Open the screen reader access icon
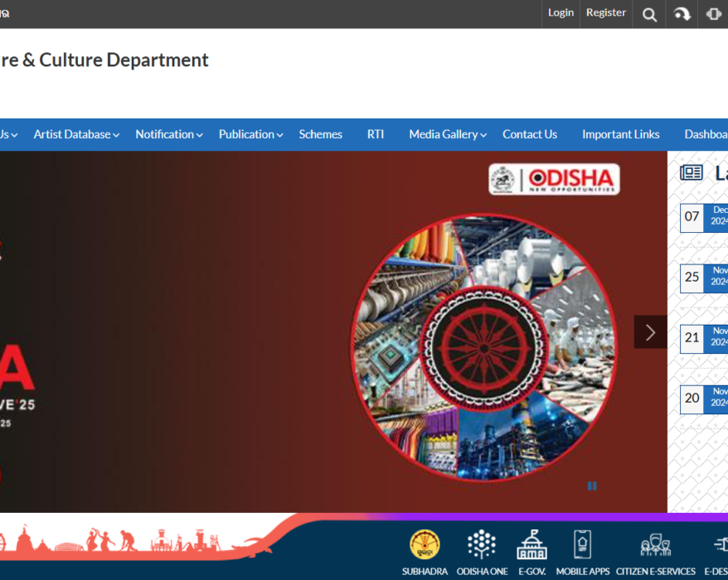Screen dimensions: 728x580 [713, 14]
